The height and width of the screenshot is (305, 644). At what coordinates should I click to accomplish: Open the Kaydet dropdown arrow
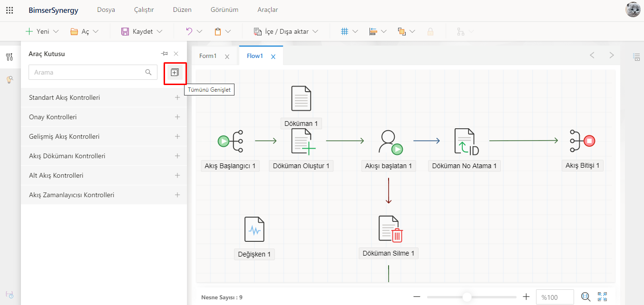tap(159, 31)
